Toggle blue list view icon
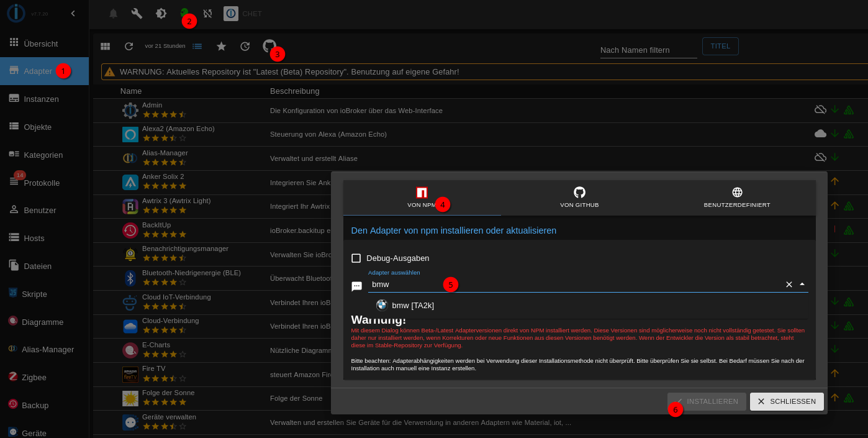This screenshot has width=868, height=438. coord(197,46)
